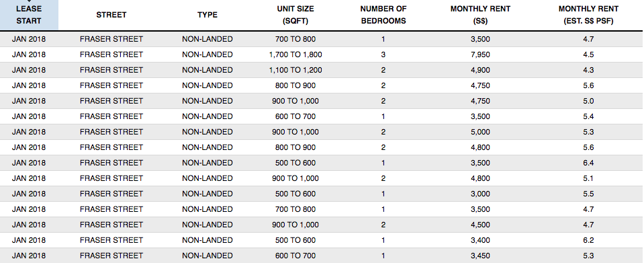
Task: Click the sort arrow above Lease Start
Action: point(29,1)
